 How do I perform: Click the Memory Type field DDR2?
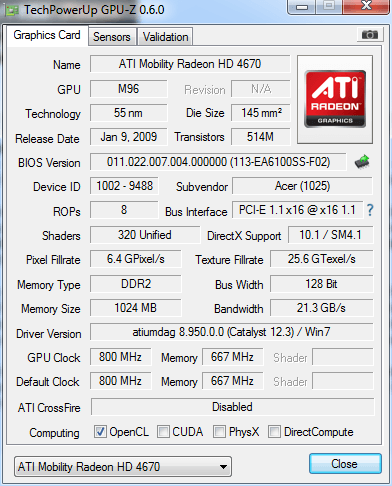point(136,284)
